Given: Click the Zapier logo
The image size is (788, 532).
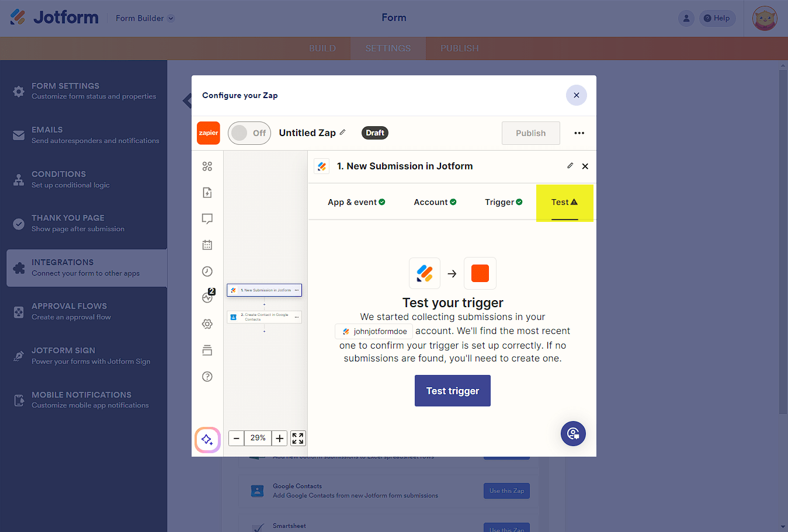Looking at the screenshot, I should [209, 133].
